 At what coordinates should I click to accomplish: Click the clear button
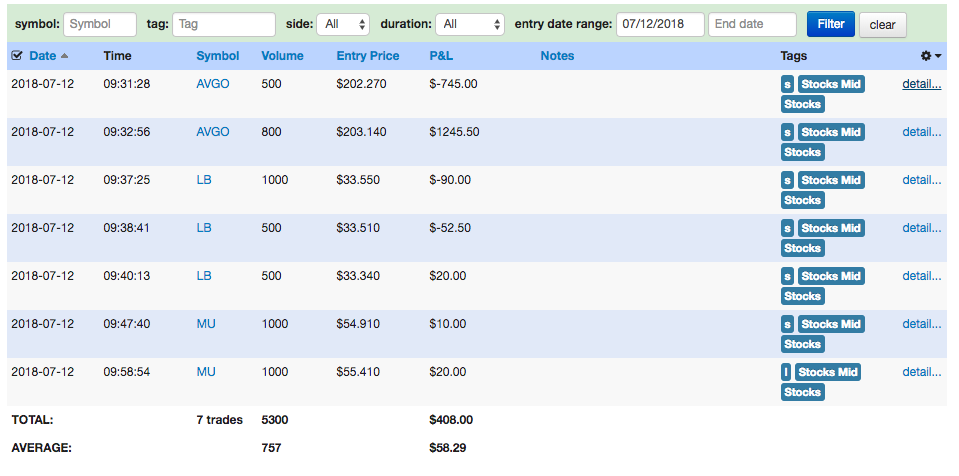pyautogui.click(x=883, y=25)
